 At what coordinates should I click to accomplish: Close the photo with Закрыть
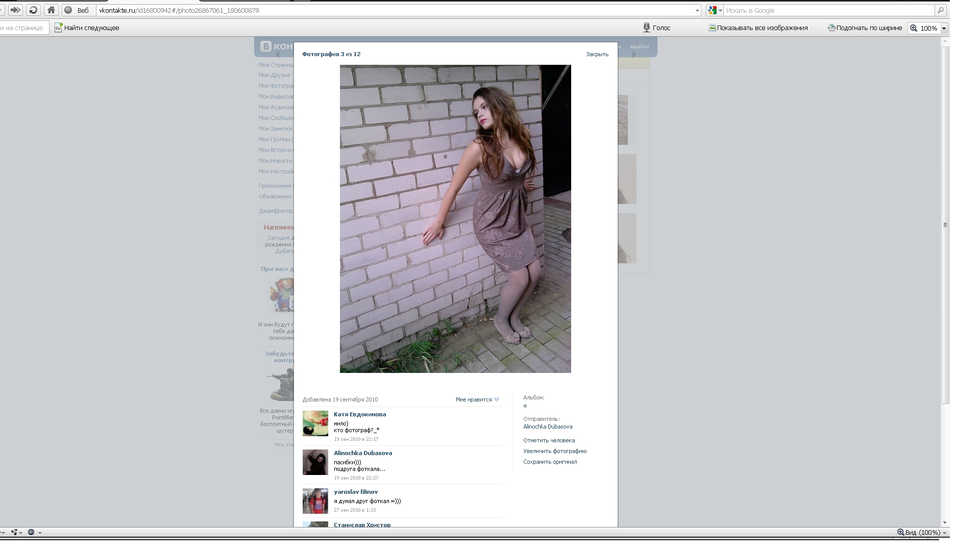597,54
